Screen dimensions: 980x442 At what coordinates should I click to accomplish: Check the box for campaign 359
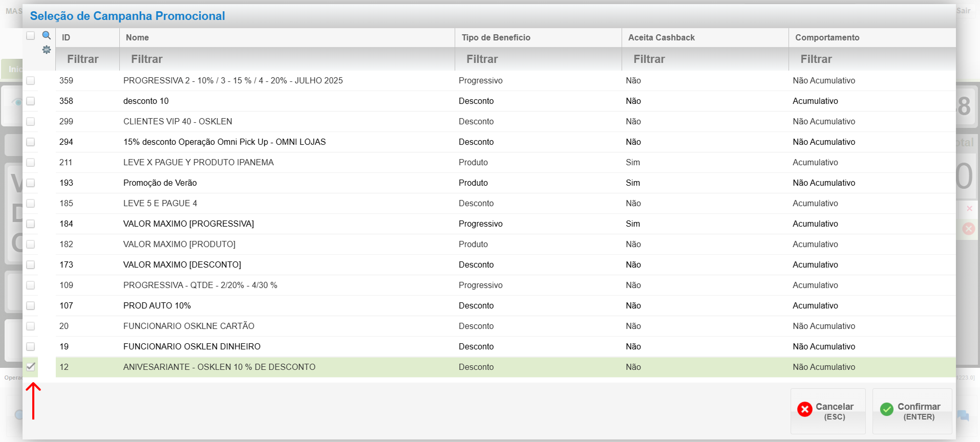31,80
